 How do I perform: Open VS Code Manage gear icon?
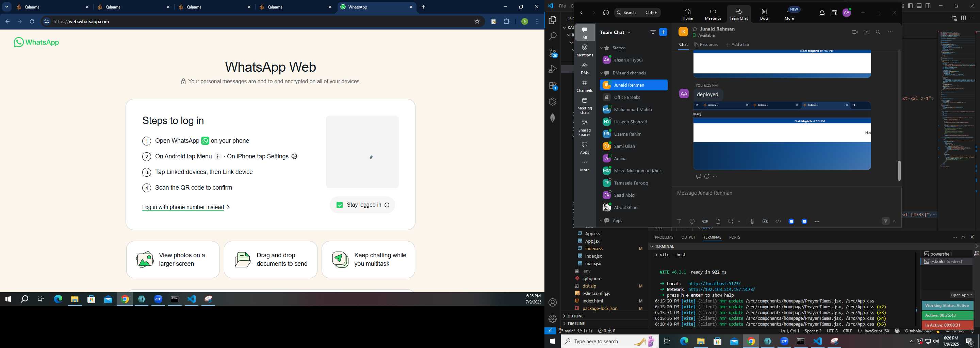pyautogui.click(x=552, y=318)
